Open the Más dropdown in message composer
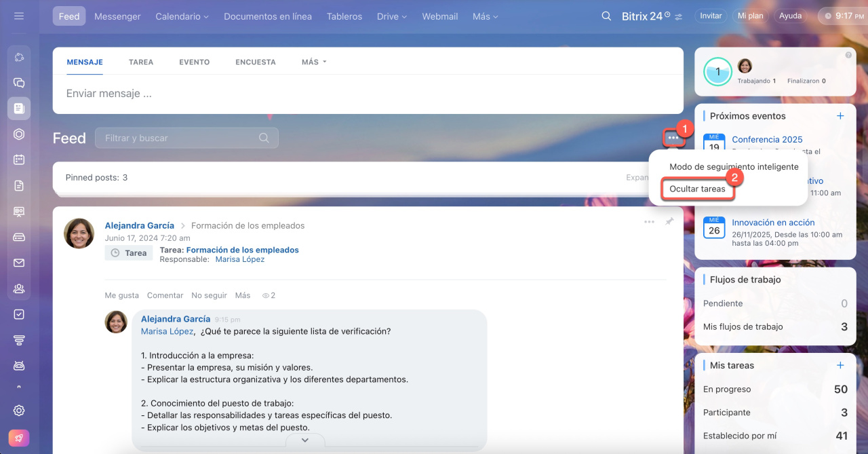This screenshot has width=868, height=454. (x=314, y=62)
